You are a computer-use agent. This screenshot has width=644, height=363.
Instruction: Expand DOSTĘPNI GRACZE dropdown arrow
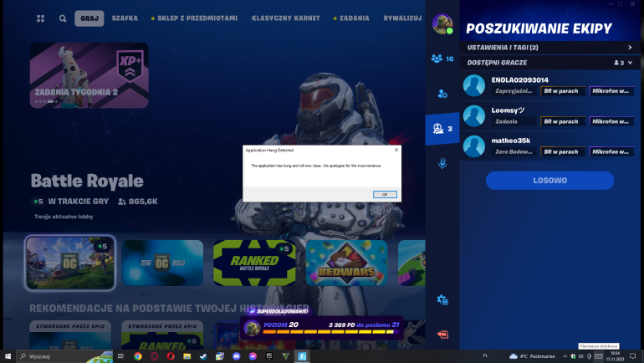coord(630,63)
